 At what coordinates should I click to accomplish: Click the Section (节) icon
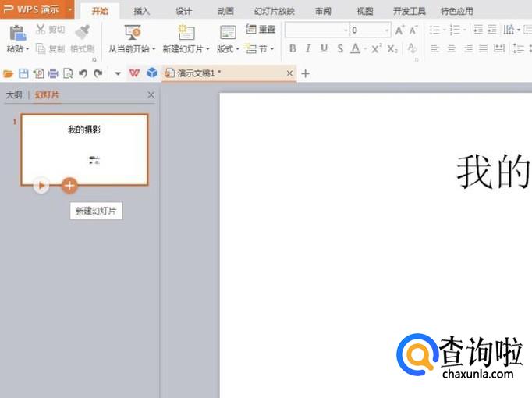coord(251,49)
